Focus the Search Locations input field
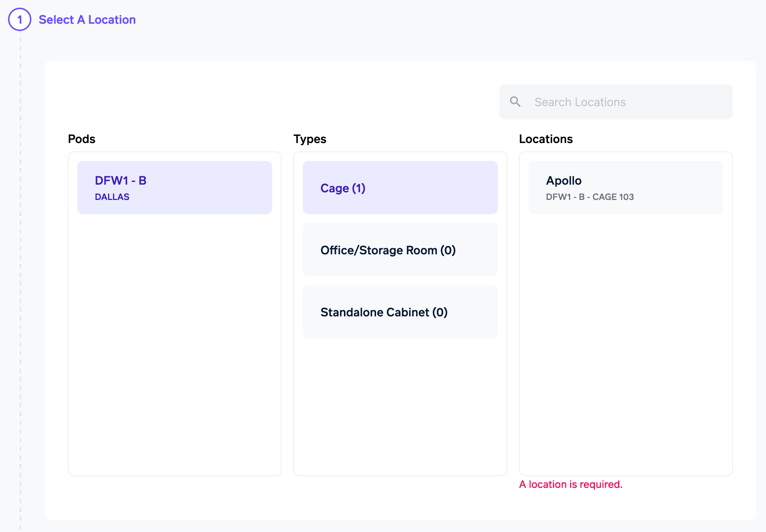This screenshot has height=532, width=766. coord(627,102)
